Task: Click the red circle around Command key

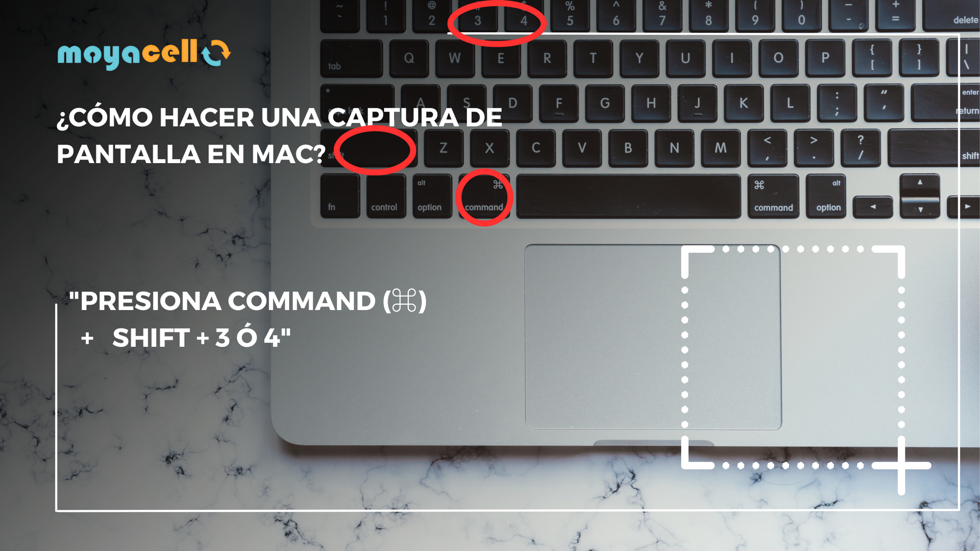Action: (483, 196)
